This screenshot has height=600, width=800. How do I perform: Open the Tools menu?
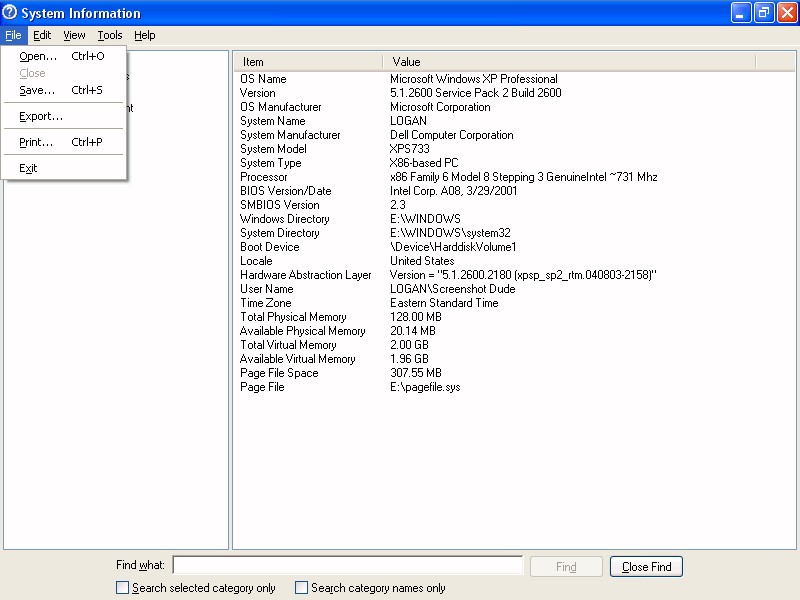click(x=110, y=35)
